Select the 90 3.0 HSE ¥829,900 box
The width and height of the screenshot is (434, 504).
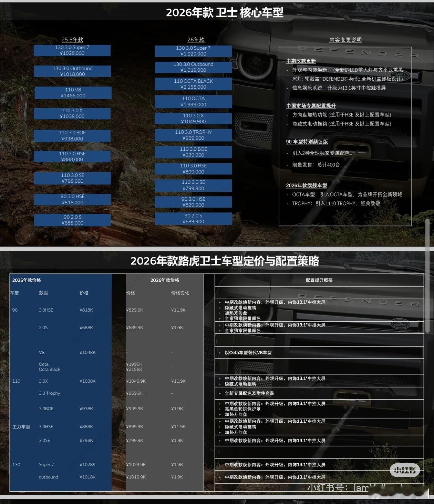tap(193, 202)
